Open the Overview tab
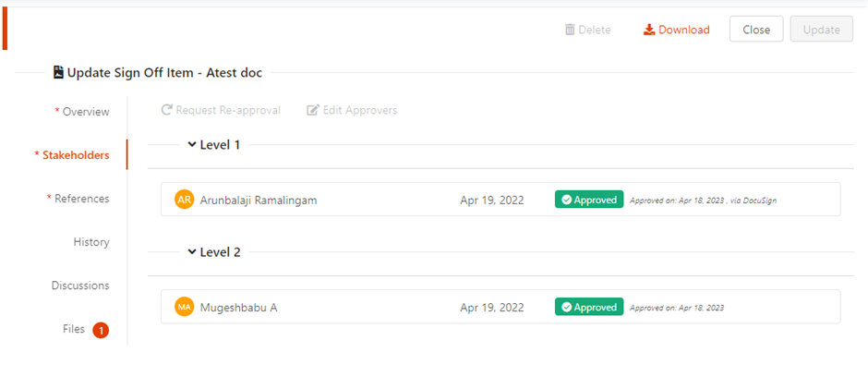 [82, 112]
